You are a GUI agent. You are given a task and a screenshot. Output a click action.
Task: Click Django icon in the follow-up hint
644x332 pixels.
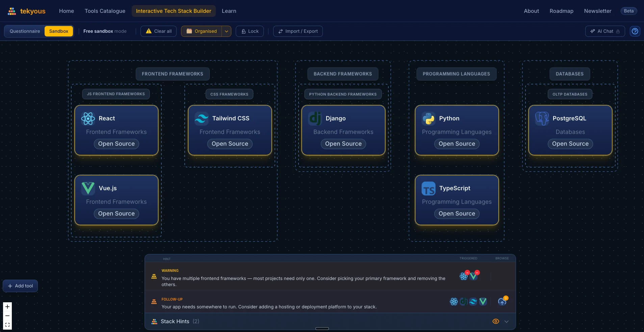point(464,302)
